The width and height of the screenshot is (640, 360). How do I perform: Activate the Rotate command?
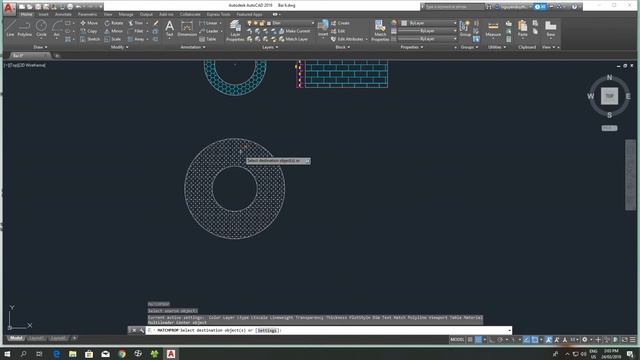tap(113, 23)
